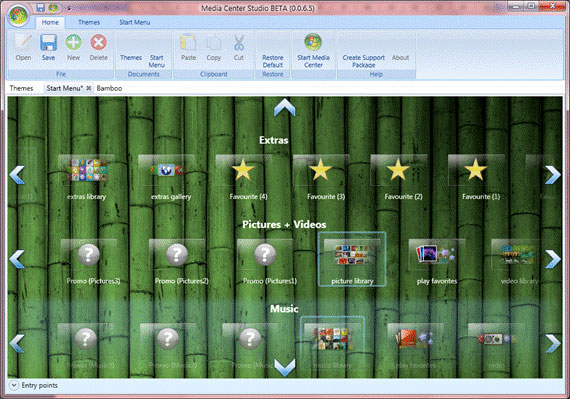
Task: Select the radio tile in Music row
Action: point(496,346)
